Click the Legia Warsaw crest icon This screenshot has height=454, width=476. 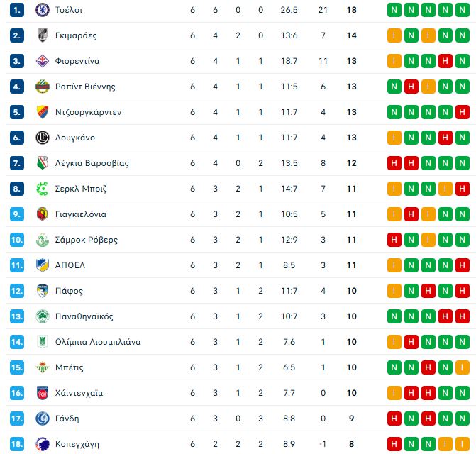click(x=42, y=163)
